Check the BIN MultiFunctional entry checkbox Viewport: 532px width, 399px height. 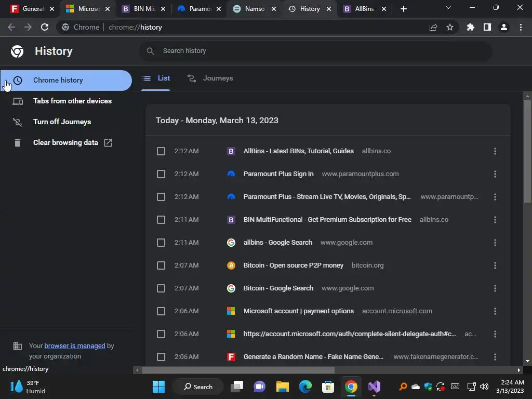tap(161, 220)
